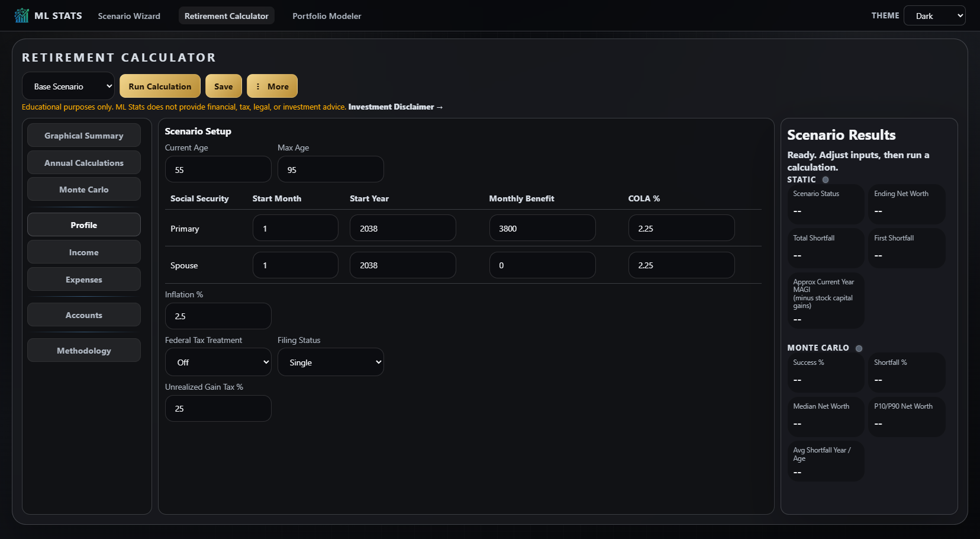Click the ML Stats logo icon
The width and height of the screenshot is (980, 539).
(22, 15)
